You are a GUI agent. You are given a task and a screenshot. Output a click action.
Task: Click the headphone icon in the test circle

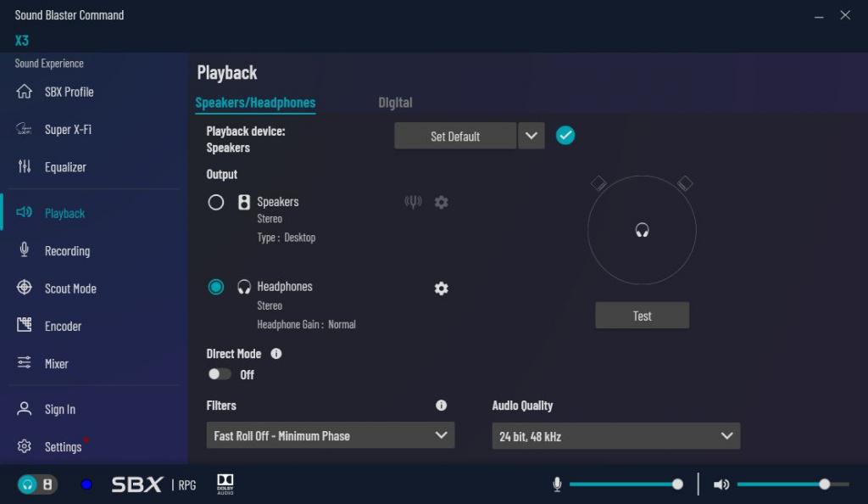pos(642,230)
